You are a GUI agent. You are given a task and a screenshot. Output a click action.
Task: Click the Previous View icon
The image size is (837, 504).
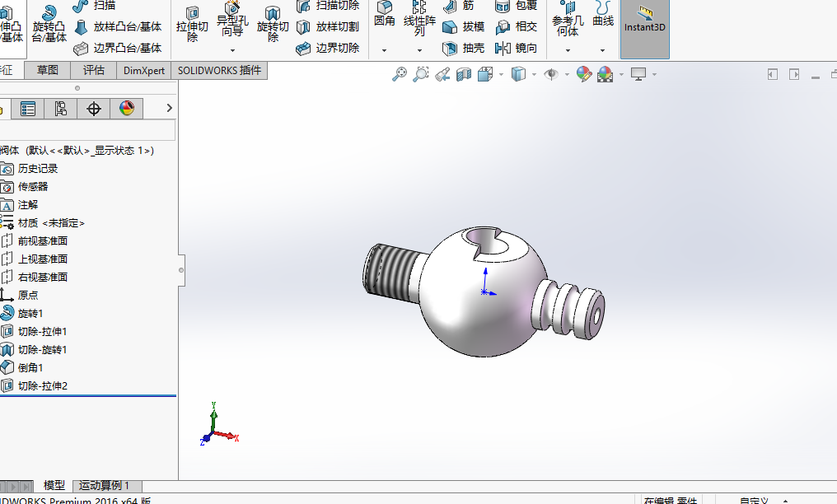coord(442,74)
